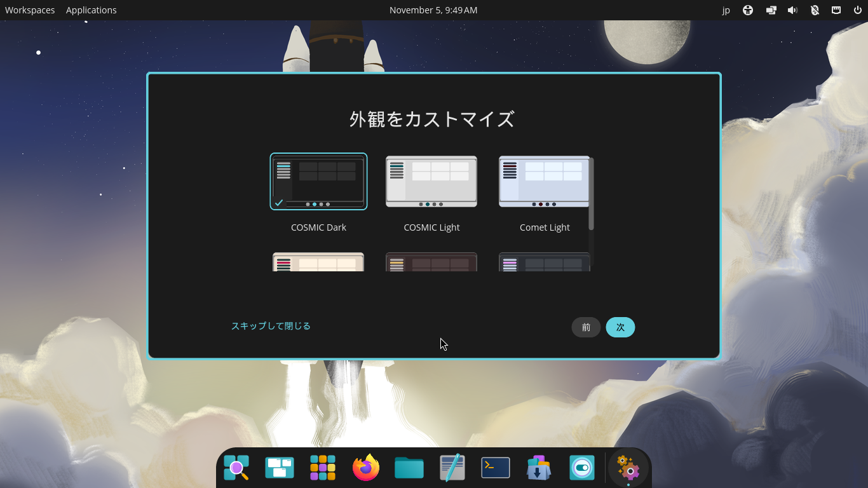Viewport: 868px width, 488px height.
Task: Open the COSMIC Store icon in dock
Action: click(x=539, y=468)
